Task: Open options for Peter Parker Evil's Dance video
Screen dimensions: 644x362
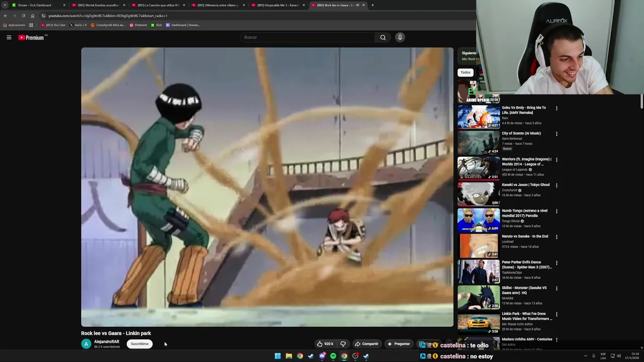Action: click(556, 263)
